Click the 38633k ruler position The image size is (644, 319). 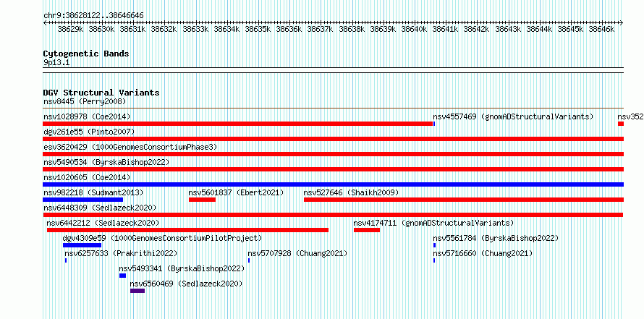pyautogui.click(x=195, y=29)
